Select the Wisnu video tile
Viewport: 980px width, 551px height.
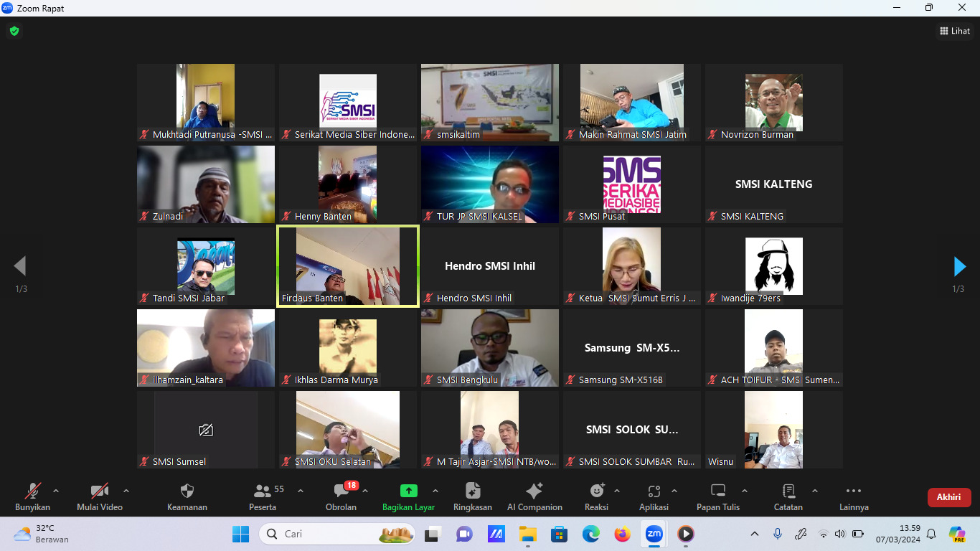(774, 430)
